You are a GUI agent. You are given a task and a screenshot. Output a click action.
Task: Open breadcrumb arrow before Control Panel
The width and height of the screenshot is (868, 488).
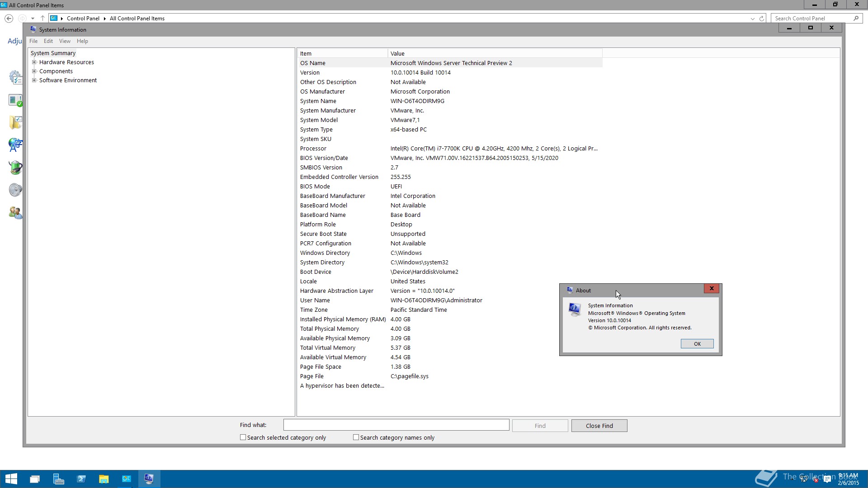tap(62, 19)
